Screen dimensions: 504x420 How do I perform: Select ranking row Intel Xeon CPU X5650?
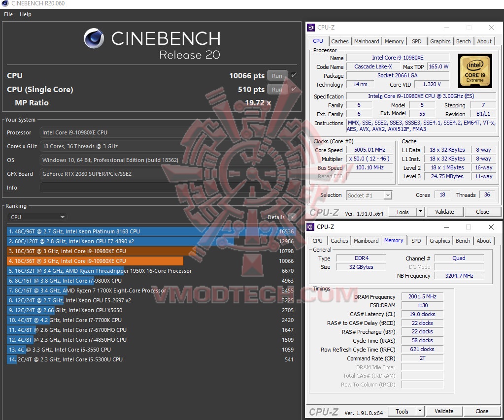151,310
